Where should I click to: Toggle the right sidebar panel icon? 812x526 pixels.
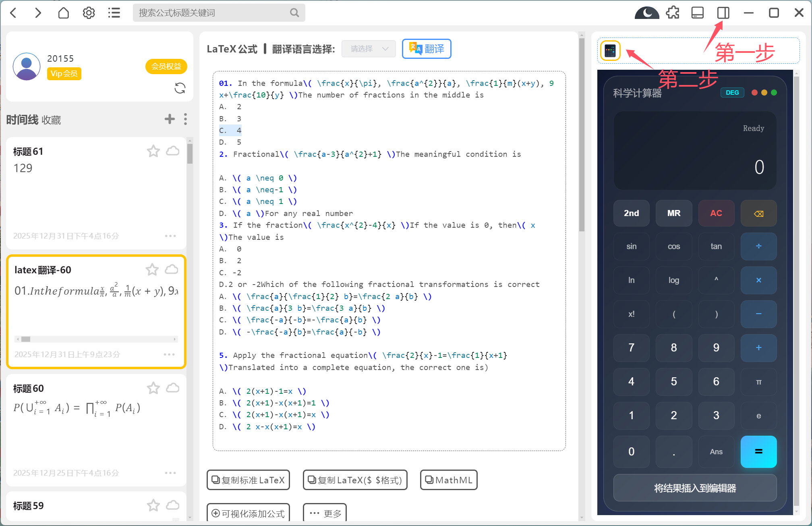tap(723, 13)
